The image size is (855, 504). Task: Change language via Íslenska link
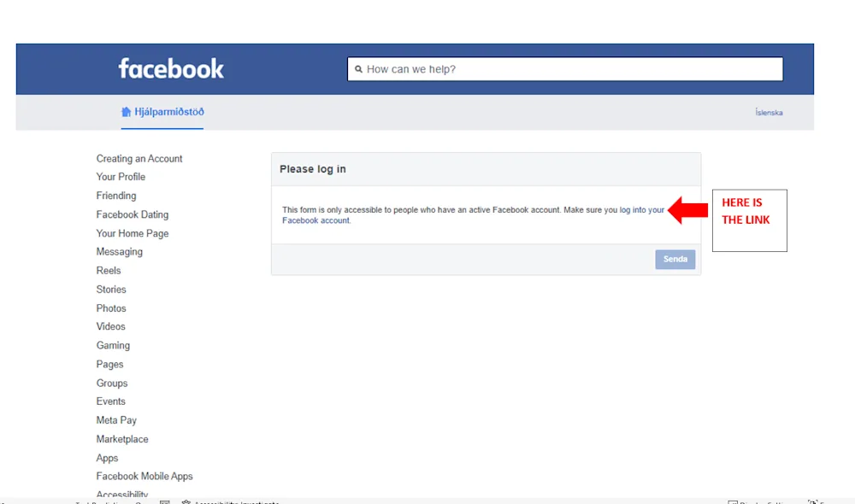(x=769, y=112)
